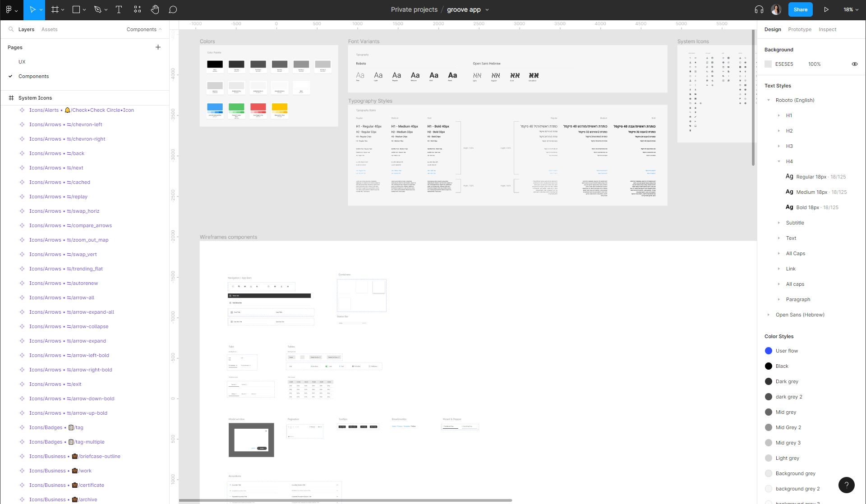Select the UX page

pos(22,62)
